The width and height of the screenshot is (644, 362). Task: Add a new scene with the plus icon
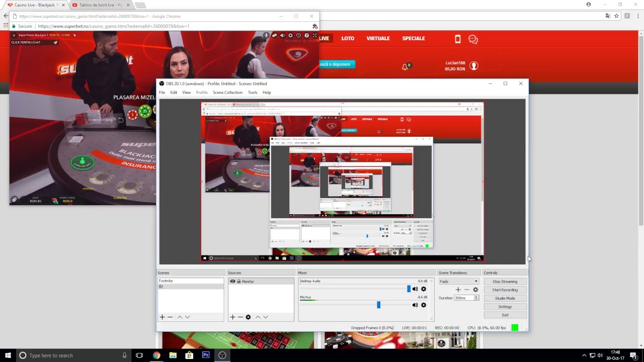pyautogui.click(x=162, y=317)
